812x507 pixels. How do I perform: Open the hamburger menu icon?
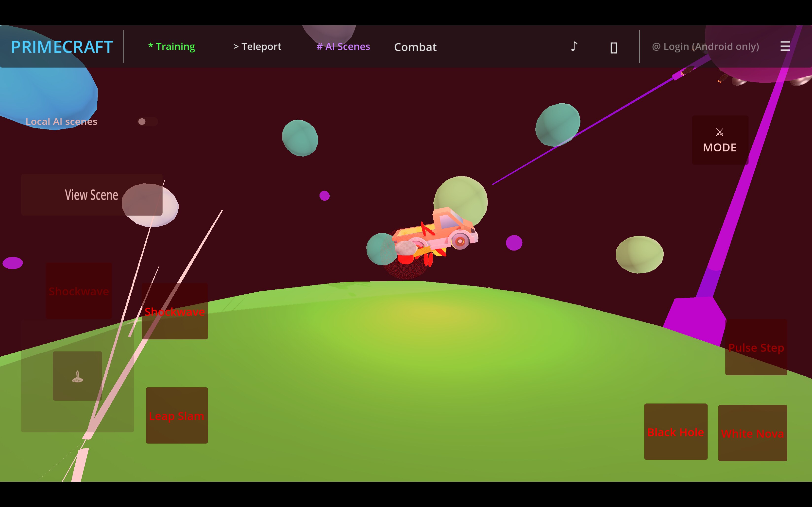pyautogui.click(x=785, y=46)
